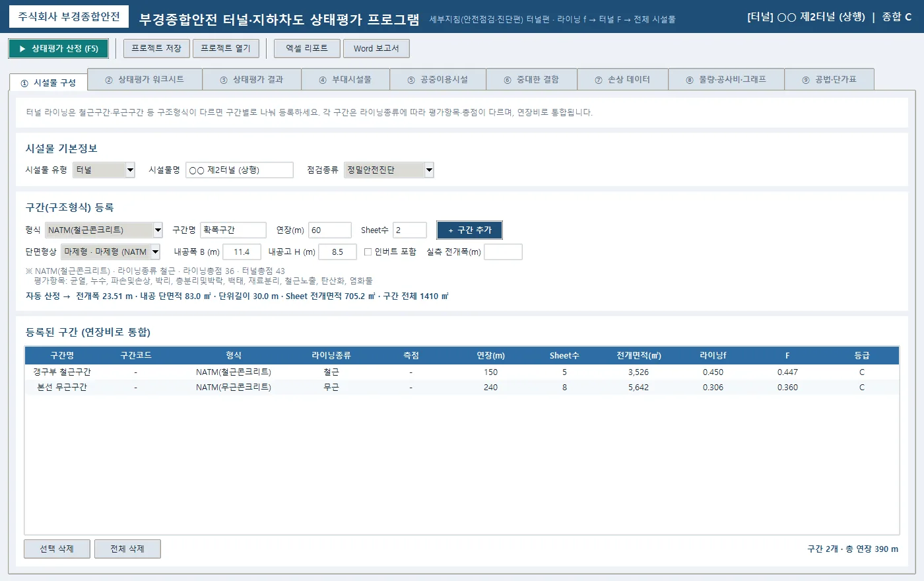Image resolution: width=924 pixels, height=581 pixels.
Task: Open ⑧ 물량·공사비·그래프 tab
Action: pyautogui.click(x=726, y=79)
